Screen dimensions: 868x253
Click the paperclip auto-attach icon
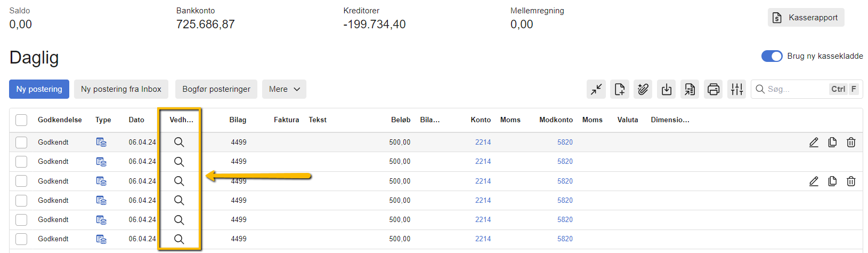pos(643,89)
